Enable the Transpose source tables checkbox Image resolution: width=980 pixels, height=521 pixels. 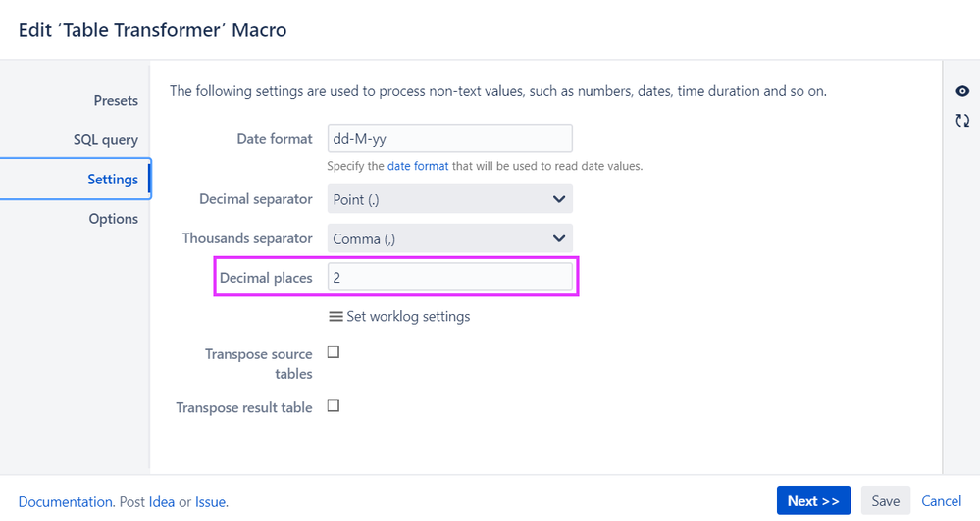point(334,352)
